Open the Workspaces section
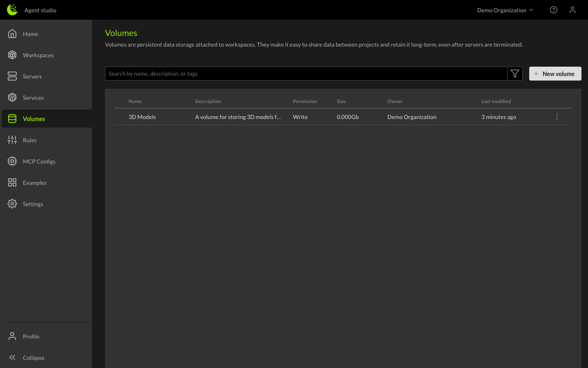 click(38, 55)
